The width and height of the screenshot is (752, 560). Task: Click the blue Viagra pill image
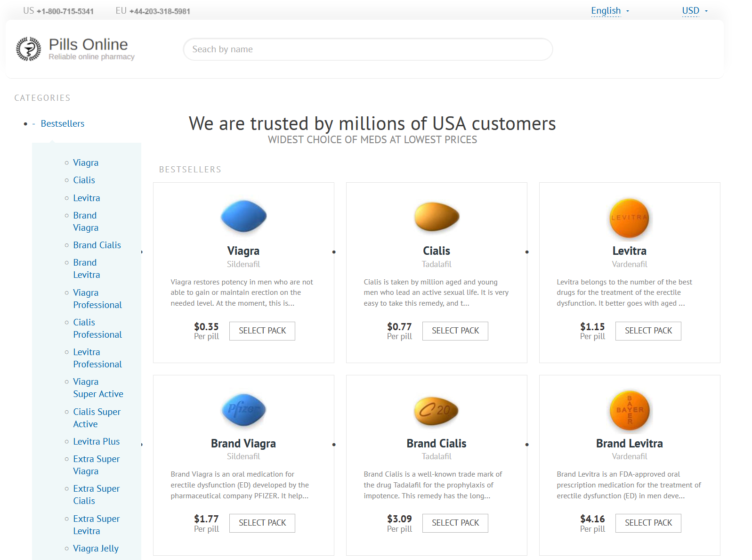click(243, 217)
